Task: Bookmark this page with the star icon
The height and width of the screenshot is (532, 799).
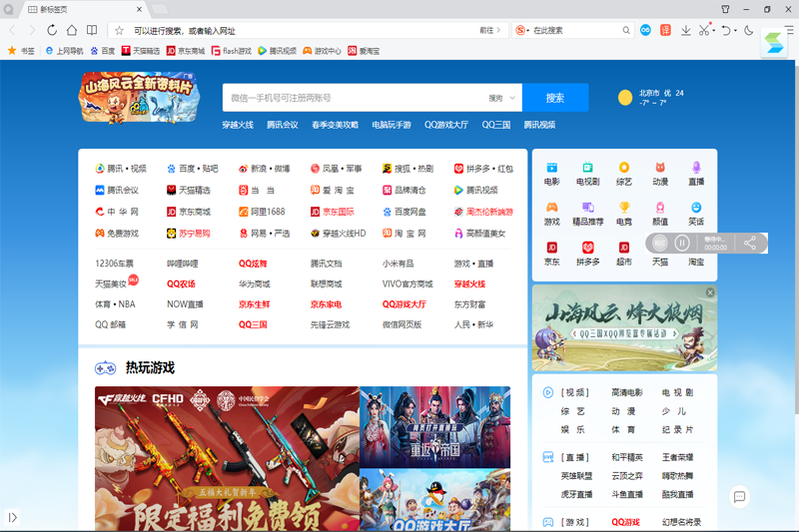Action: pos(119,31)
